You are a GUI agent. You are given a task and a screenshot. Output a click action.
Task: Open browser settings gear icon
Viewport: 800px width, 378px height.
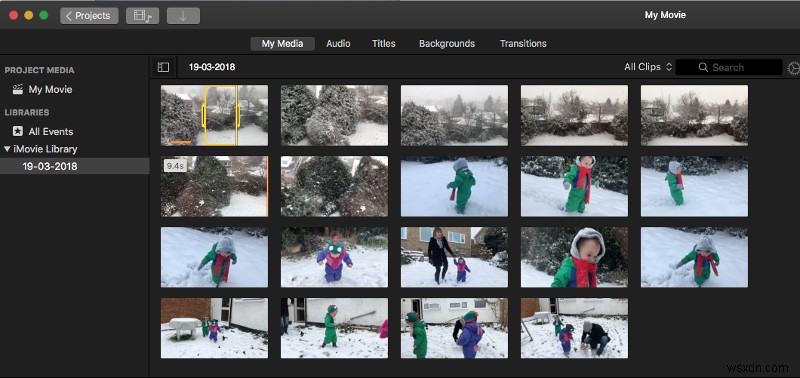point(793,68)
